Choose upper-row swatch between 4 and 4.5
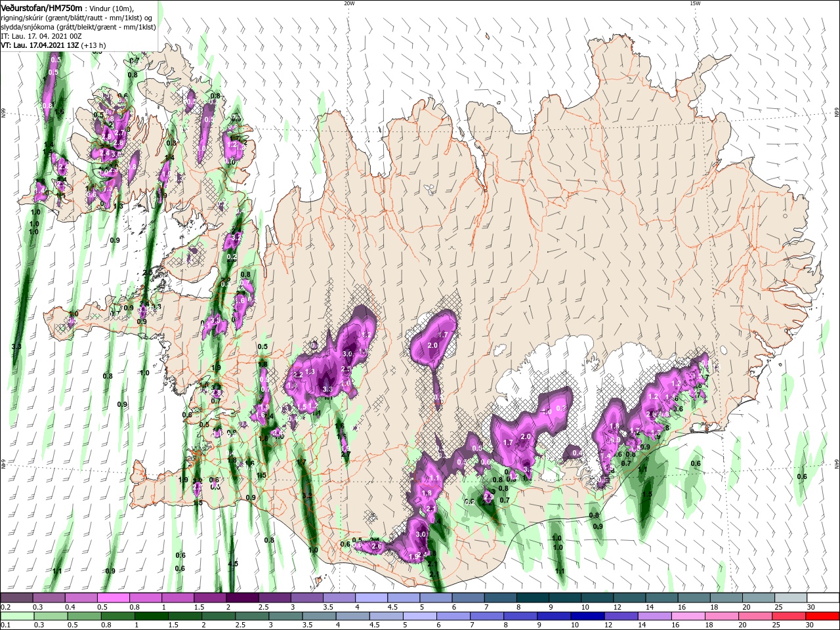Screen dimensions: 840x630 click(x=371, y=598)
